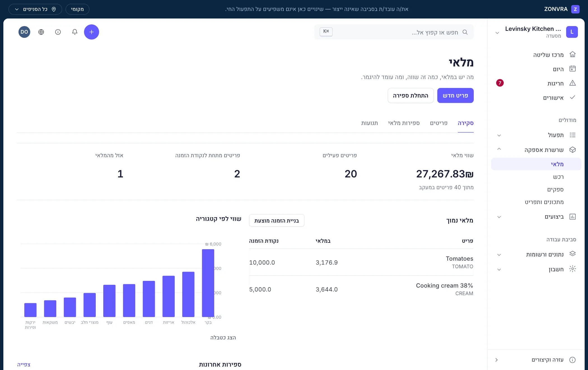Click the info icon beside עזרה וקיצורים
Image resolution: width=588 pixels, height=370 pixels.
[x=573, y=360]
